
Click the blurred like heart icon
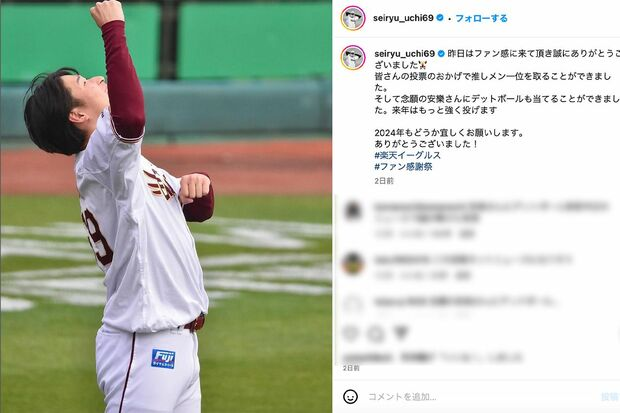pyautogui.click(x=350, y=333)
